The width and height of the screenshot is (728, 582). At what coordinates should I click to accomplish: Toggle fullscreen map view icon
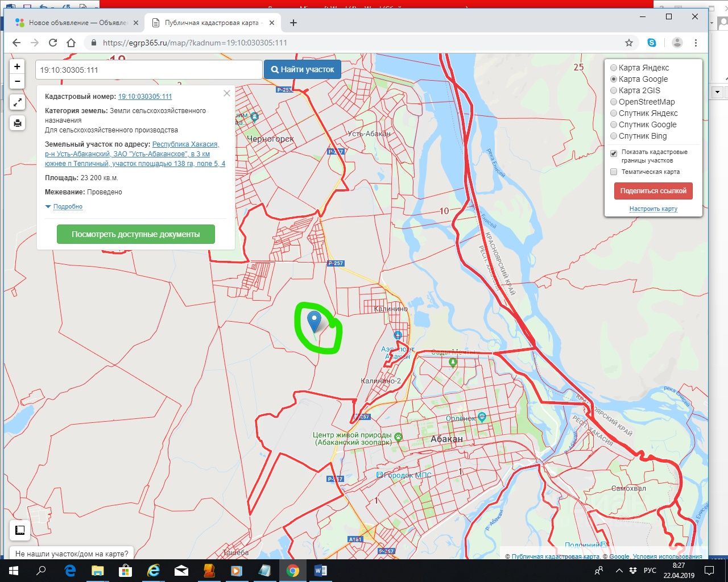[18, 102]
